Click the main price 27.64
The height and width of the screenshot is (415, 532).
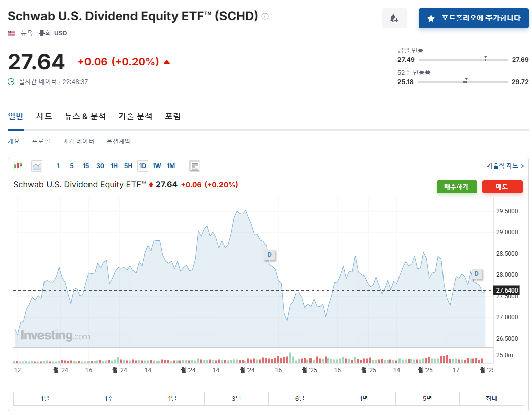(x=36, y=62)
